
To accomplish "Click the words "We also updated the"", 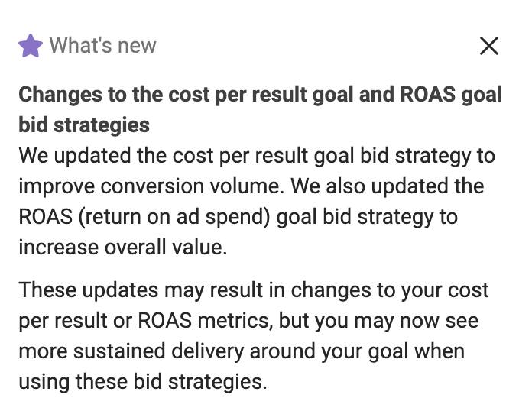I will point(388,186).
